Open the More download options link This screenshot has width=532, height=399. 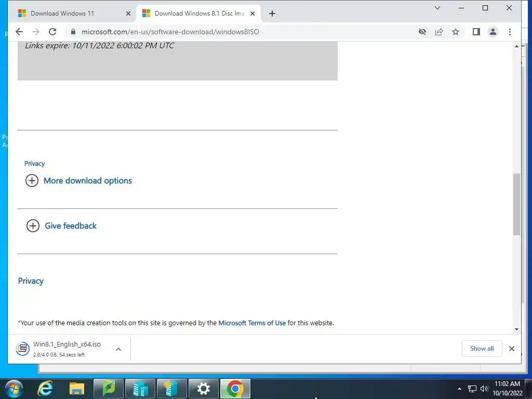87,180
